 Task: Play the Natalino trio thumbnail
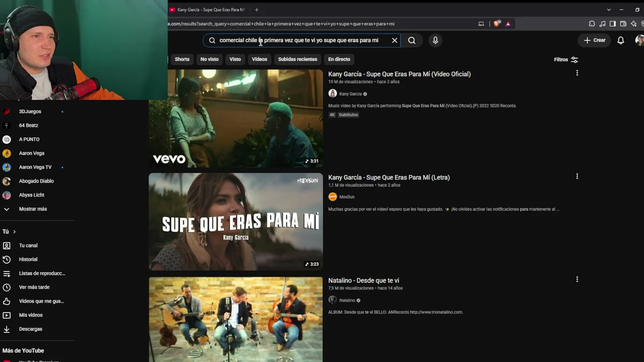click(x=235, y=319)
